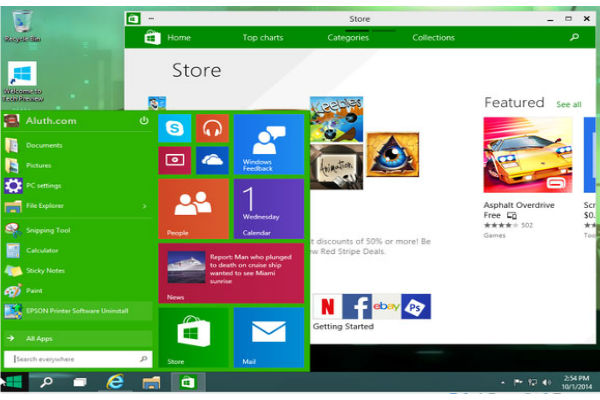
Task: Open the Video tile
Action: [174, 160]
